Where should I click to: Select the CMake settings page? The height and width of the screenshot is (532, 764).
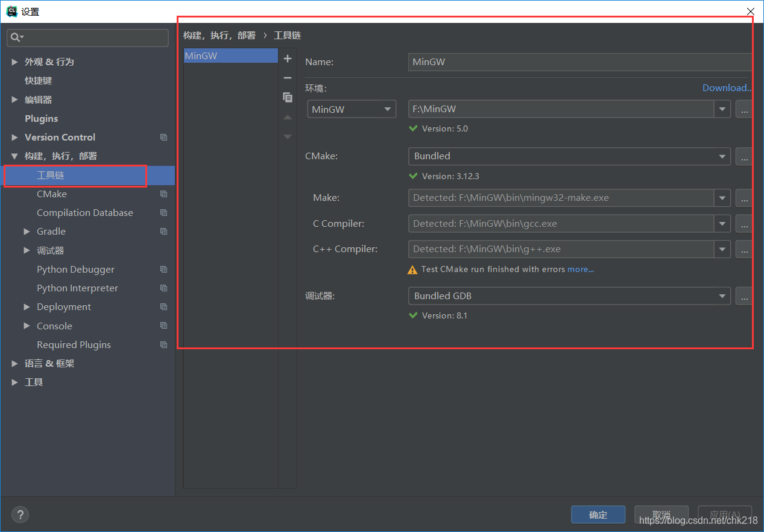[52, 194]
